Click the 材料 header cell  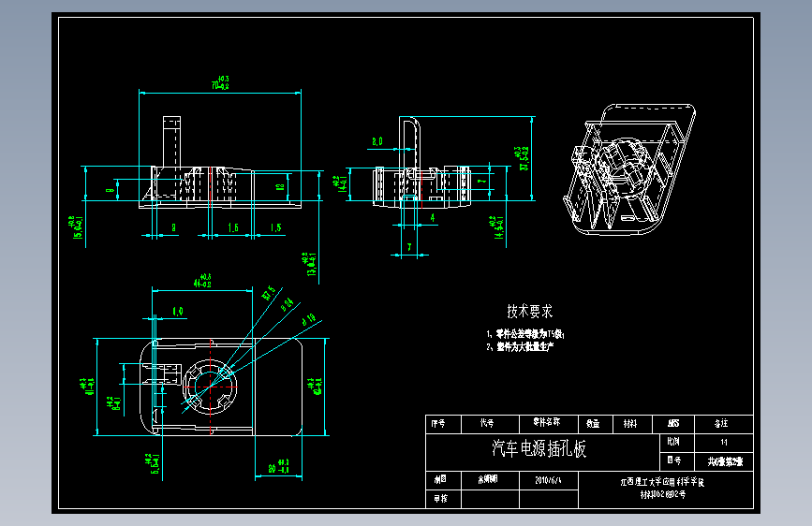(632, 424)
